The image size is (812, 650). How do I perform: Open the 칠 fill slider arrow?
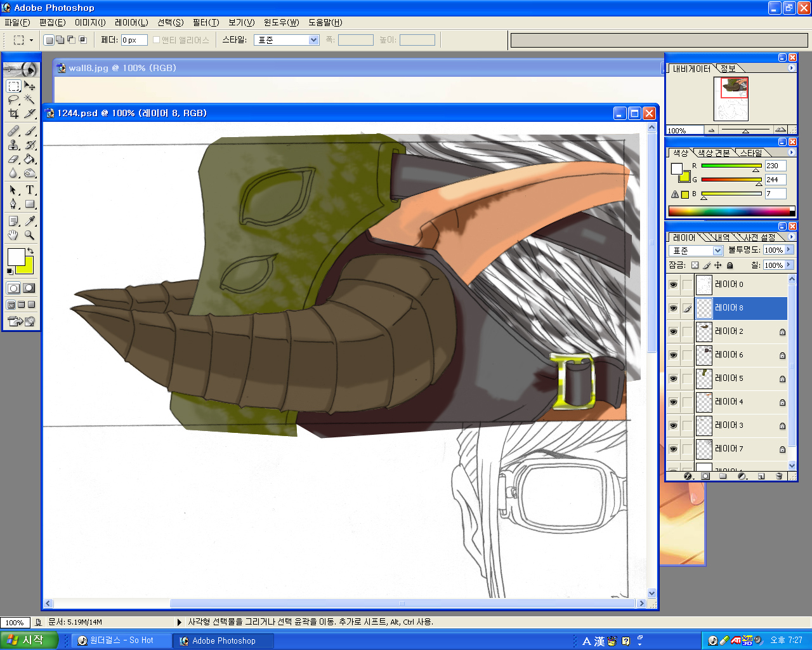(x=789, y=265)
